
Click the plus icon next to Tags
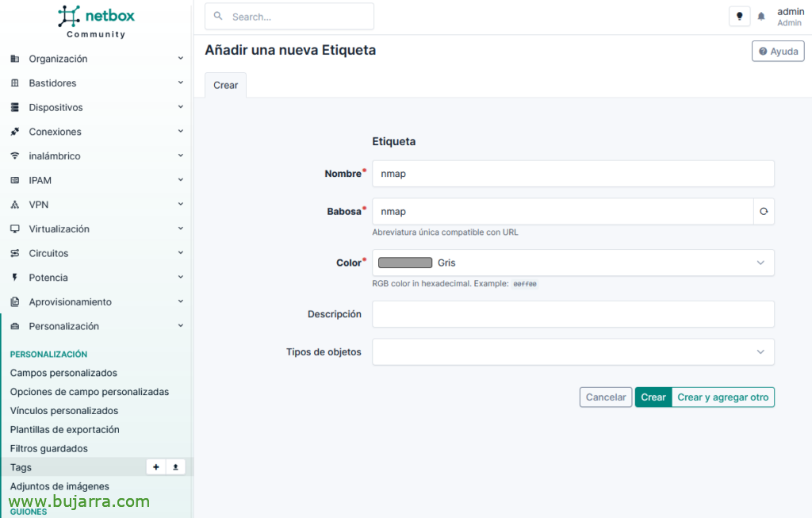coord(156,466)
